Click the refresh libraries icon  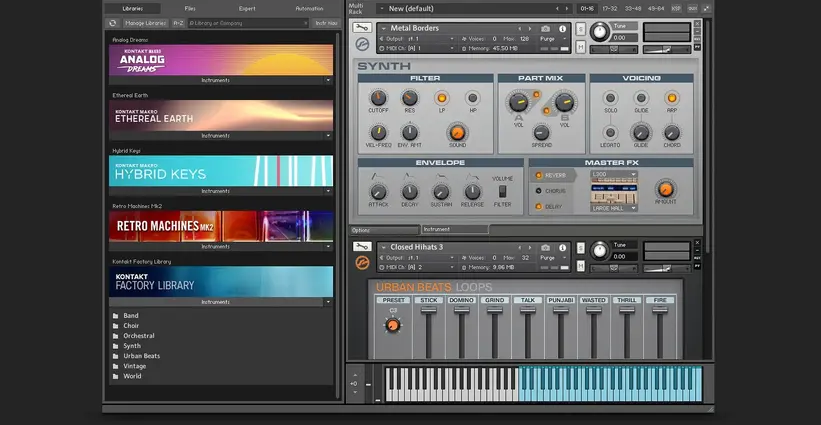112,23
